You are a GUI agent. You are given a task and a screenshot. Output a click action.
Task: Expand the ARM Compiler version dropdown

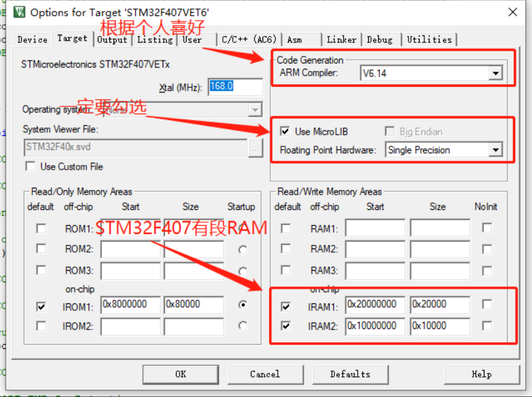[x=496, y=73]
